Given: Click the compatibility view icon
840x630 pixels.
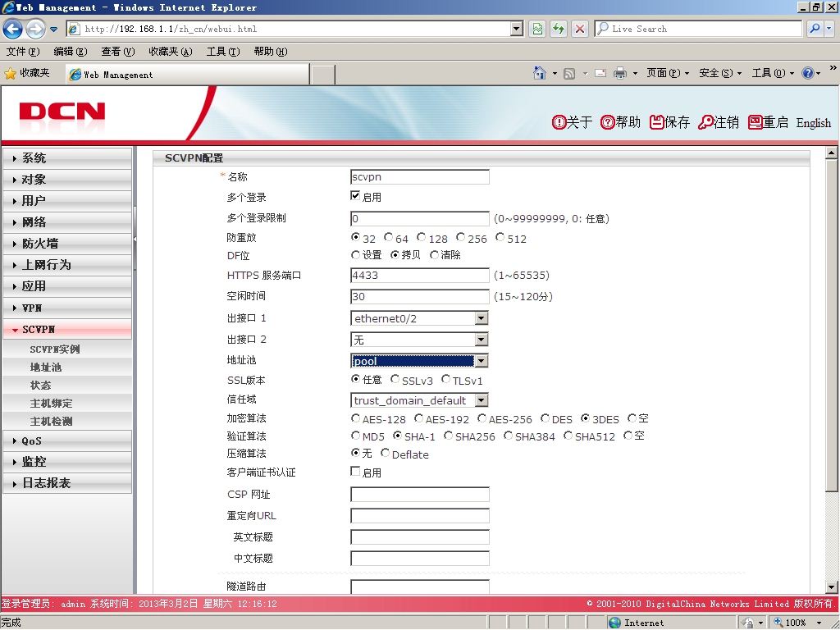Looking at the screenshot, I should pyautogui.click(x=536, y=29).
